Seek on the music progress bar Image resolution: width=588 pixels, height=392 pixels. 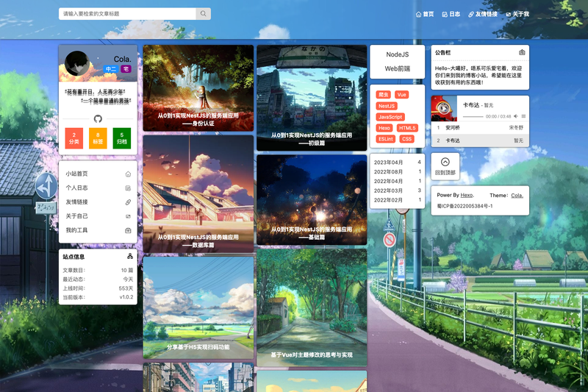click(473, 117)
